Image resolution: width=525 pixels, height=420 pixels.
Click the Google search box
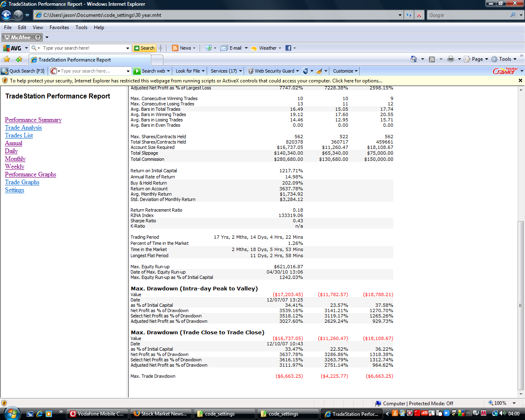468,15
